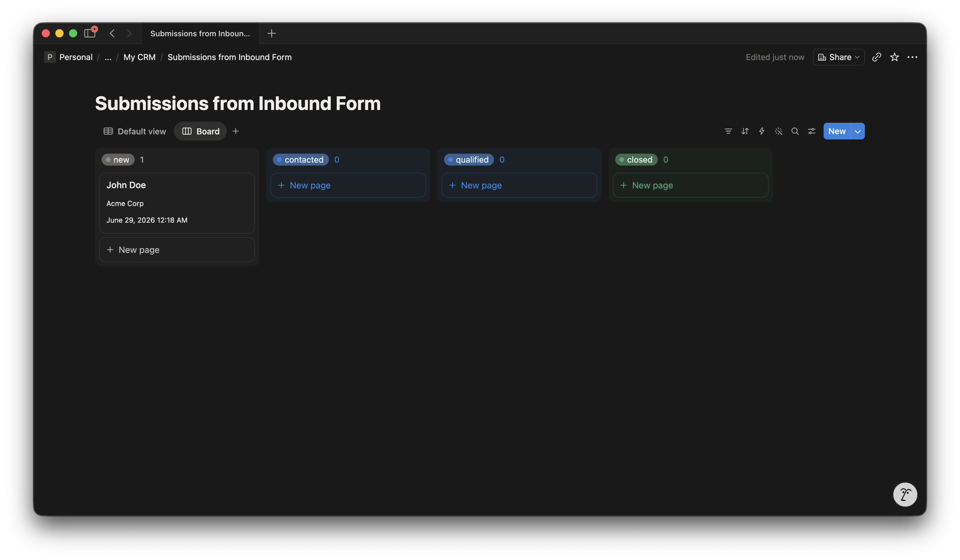This screenshot has width=960, height=560.
Task: Add New page in closed column
Action: point(690,185)
